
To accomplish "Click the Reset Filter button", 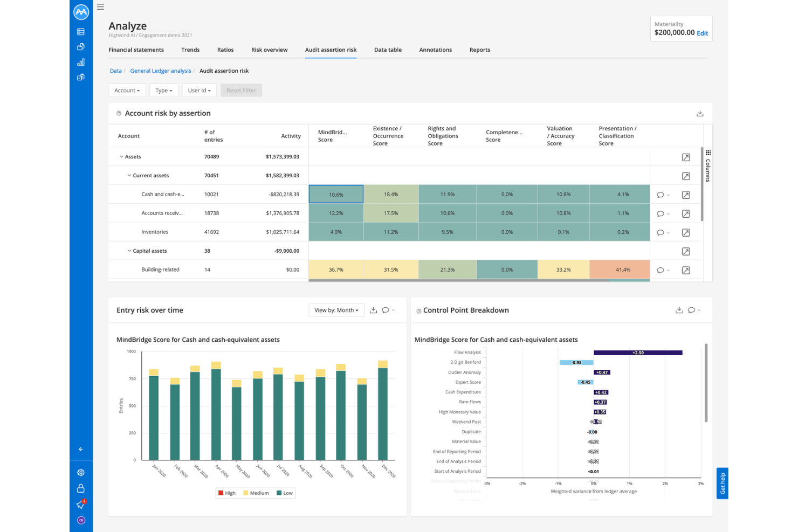I will click(241, 91).
